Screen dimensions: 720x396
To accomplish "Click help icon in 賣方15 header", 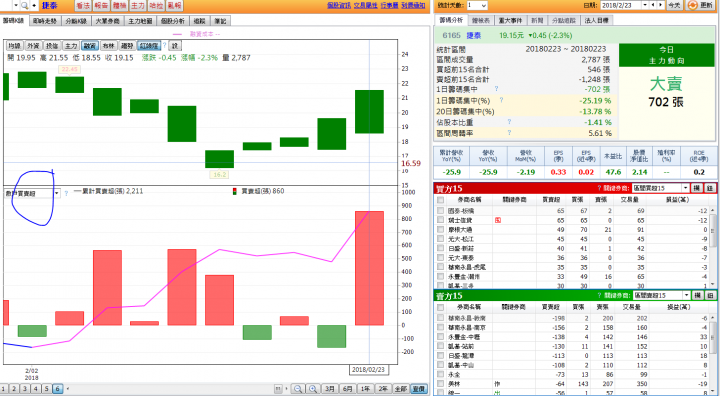I will 599,295.
